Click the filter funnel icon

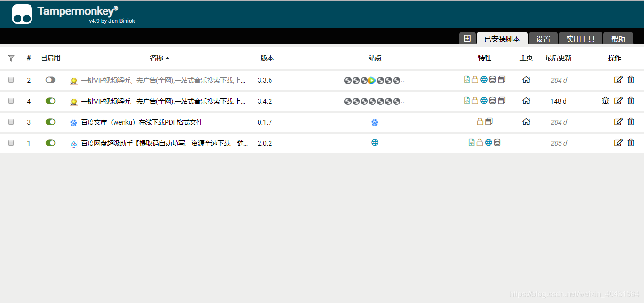11,58
